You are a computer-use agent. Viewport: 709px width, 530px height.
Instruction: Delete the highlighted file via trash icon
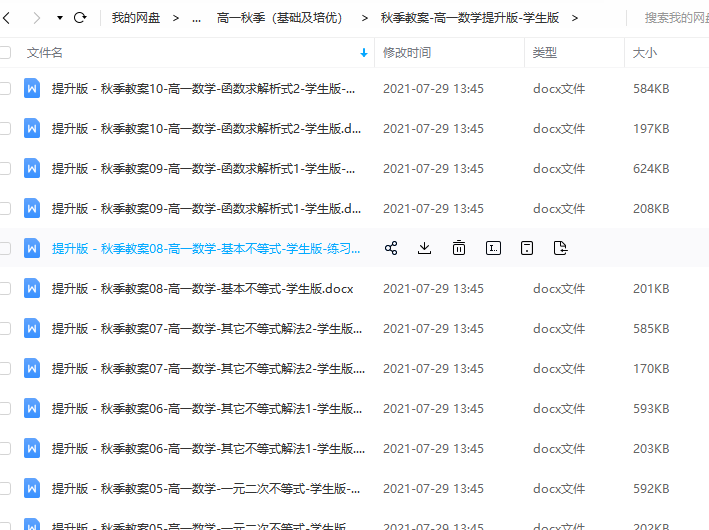coord(459,248)
